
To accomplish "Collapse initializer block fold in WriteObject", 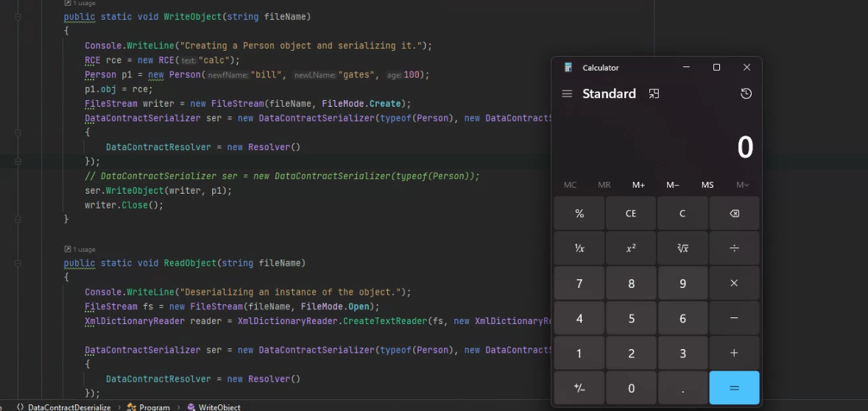I will tap(18, 133).
